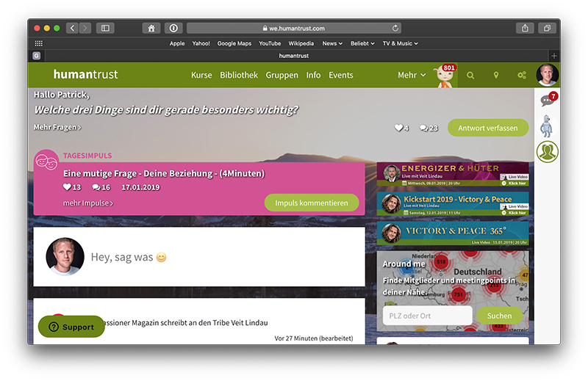Open the Yahoo! bookmark
Image resolution: width=588 pixels, height=381 pixels.
pos(201,43)
